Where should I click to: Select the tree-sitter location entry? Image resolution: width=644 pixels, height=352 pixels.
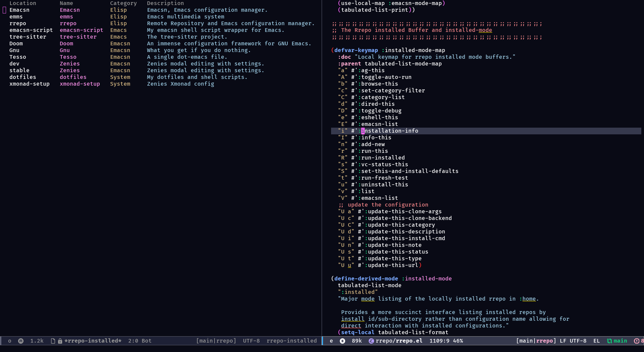[x=28, y=37]
